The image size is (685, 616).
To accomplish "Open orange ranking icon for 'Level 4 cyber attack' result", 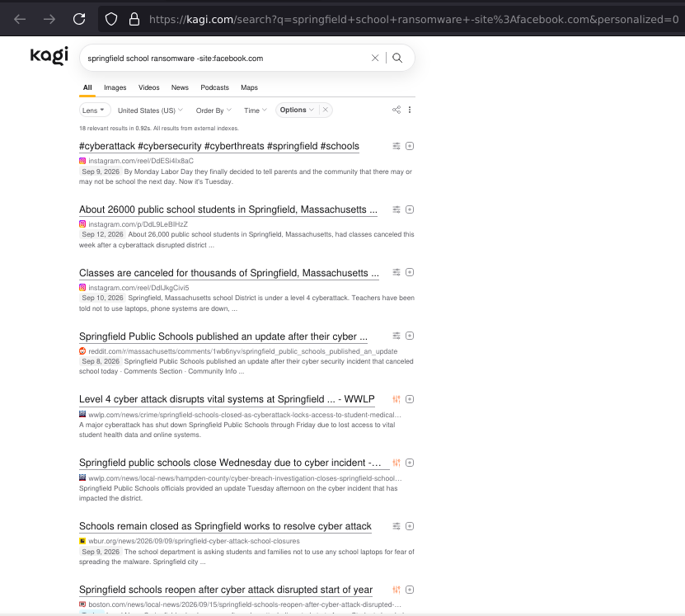I will (396, 399).
